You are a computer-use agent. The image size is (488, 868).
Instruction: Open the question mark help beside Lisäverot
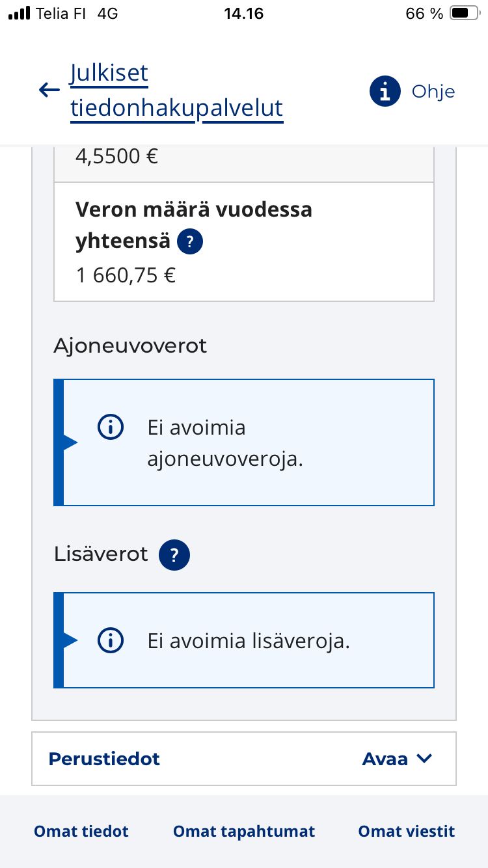[x=174, y=555]
